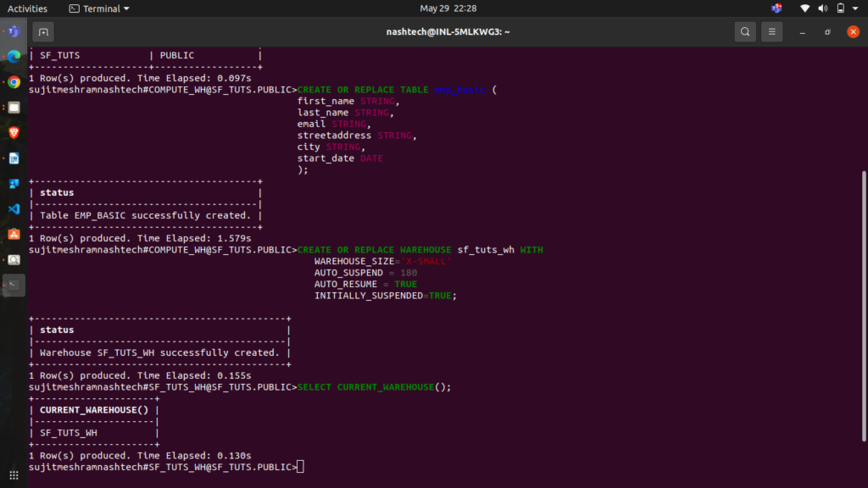Open the Activities overview

click(x=26, y=8)
